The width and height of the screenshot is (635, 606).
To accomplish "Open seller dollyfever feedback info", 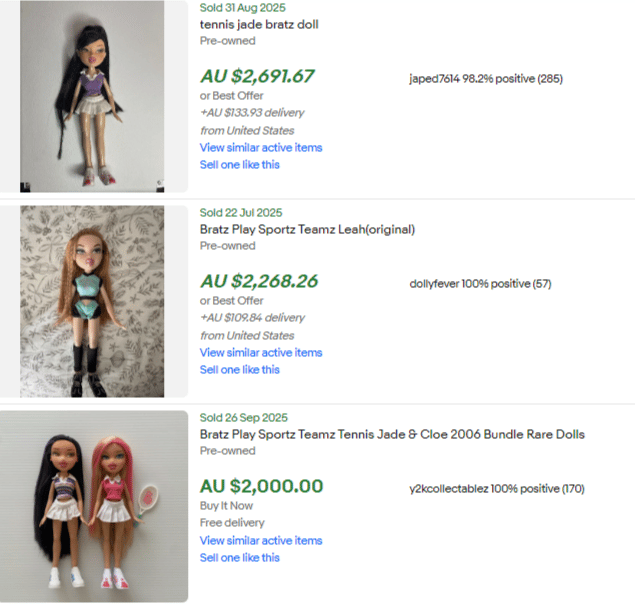I will tap(480, 284).
